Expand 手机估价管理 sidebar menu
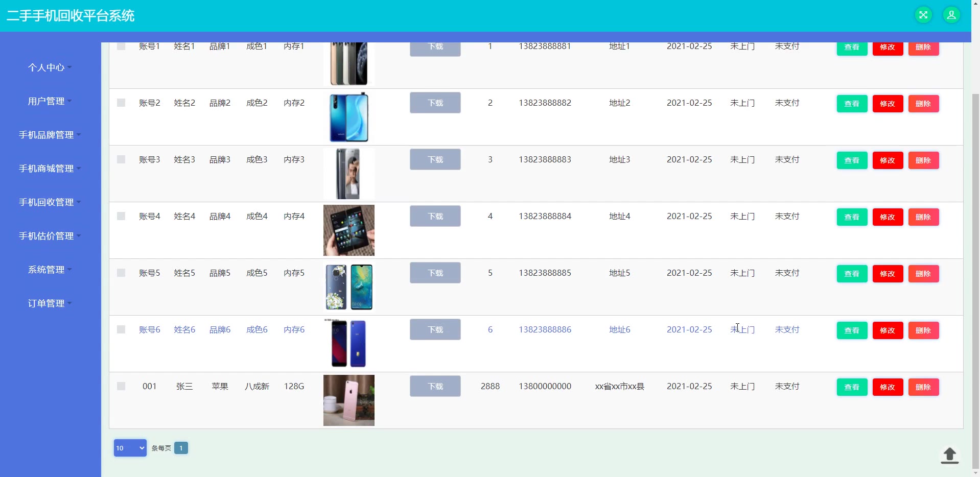 pyautogui.click(x=50, y=236)
